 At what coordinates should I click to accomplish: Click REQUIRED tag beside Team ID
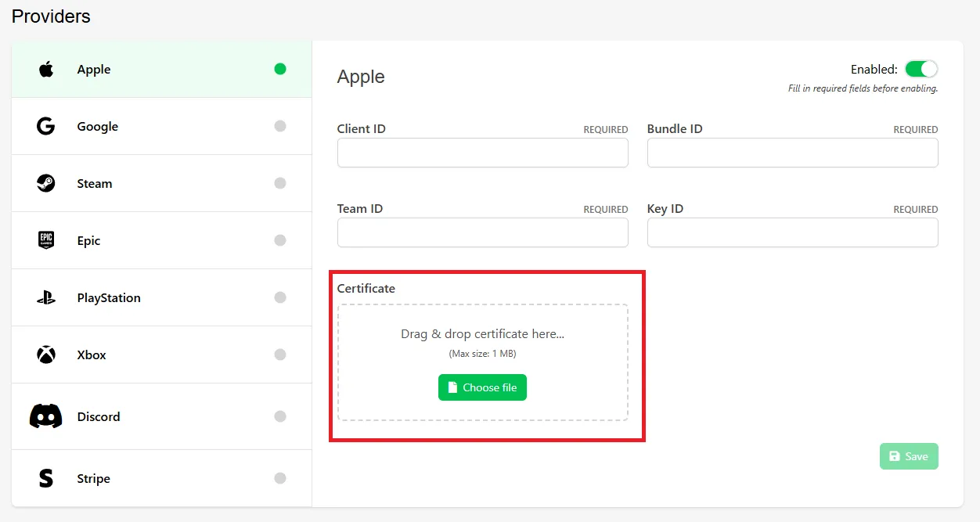tap(606, 210)
